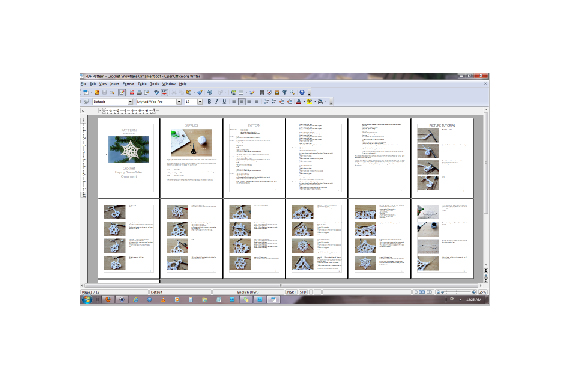Toggle Italic formatting
This screenshot has width=570, height=380.
(x=217, y=102)
